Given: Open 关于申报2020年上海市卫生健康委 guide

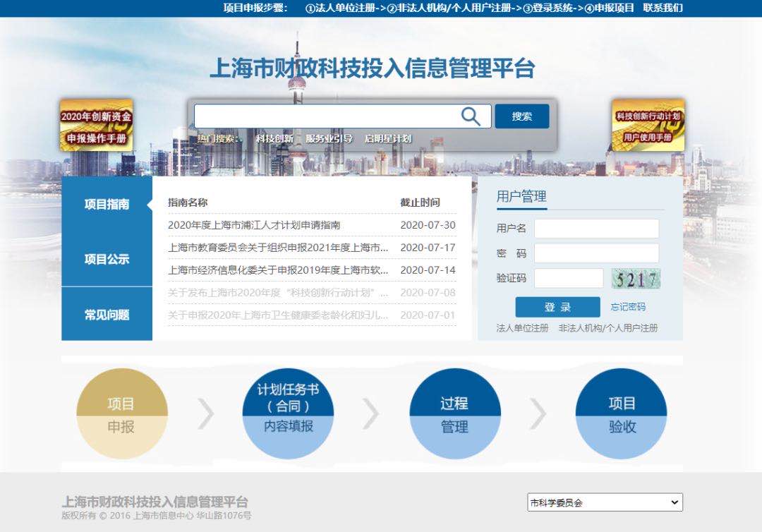Looking at the screenshot, I should click(x=278, y=315).
